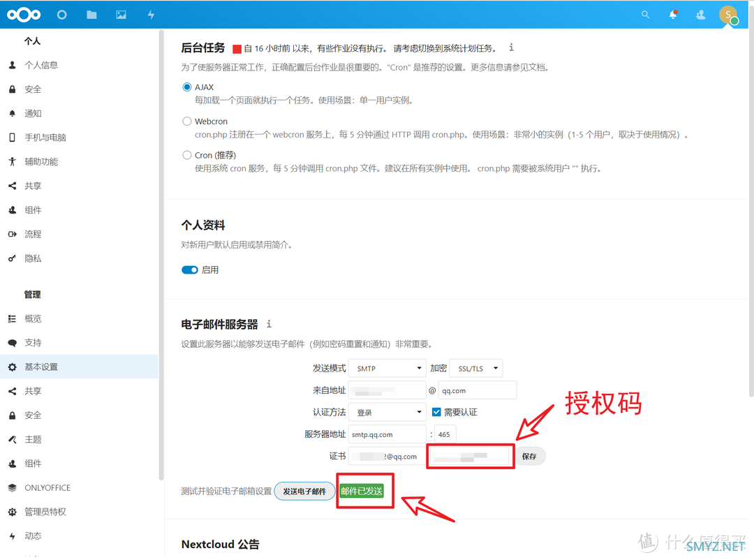Expand the 加密 SSL/TLS dropdown
The width and height of the screenshot is (754, 560).
coord(475,368)
